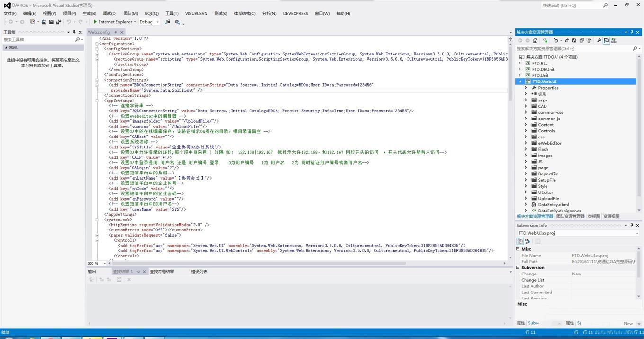Close the Web.config editor tab
The width and height of the screenshot is (644, 339).
pos(122,32)
